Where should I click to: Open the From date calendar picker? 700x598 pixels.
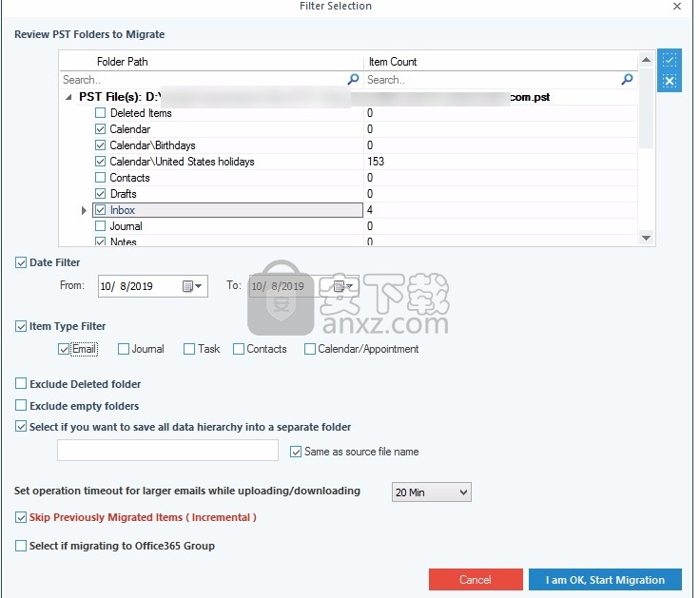193,286
